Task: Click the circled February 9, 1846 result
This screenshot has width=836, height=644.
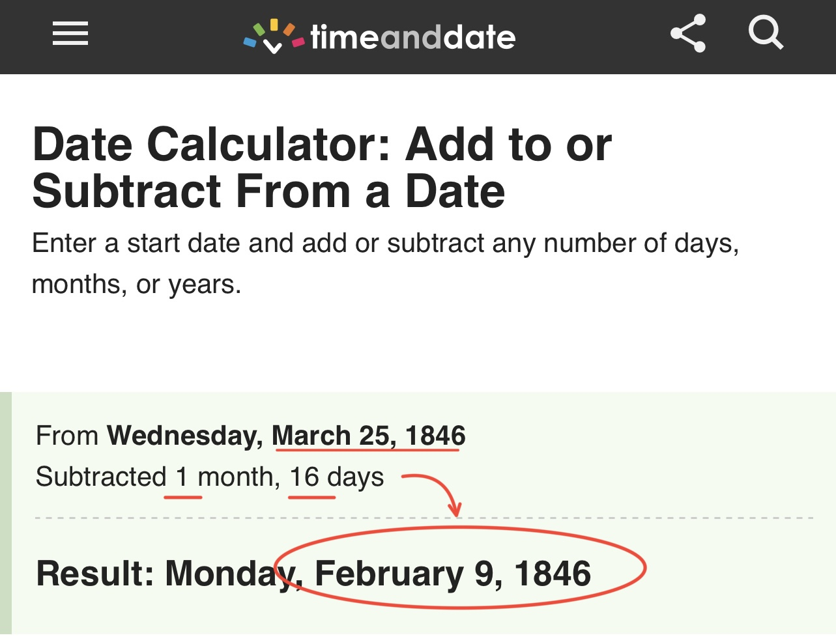Action: (x=453, y=573)
